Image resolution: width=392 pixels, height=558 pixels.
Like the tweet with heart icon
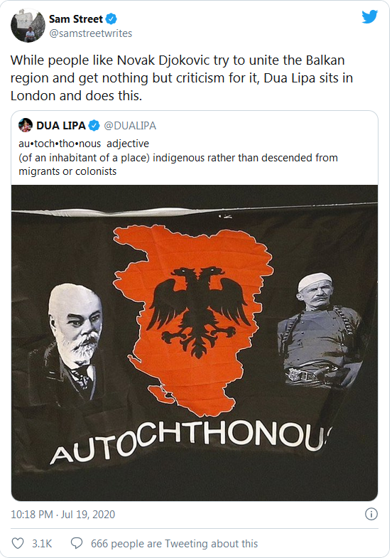(x=18, y=543)
